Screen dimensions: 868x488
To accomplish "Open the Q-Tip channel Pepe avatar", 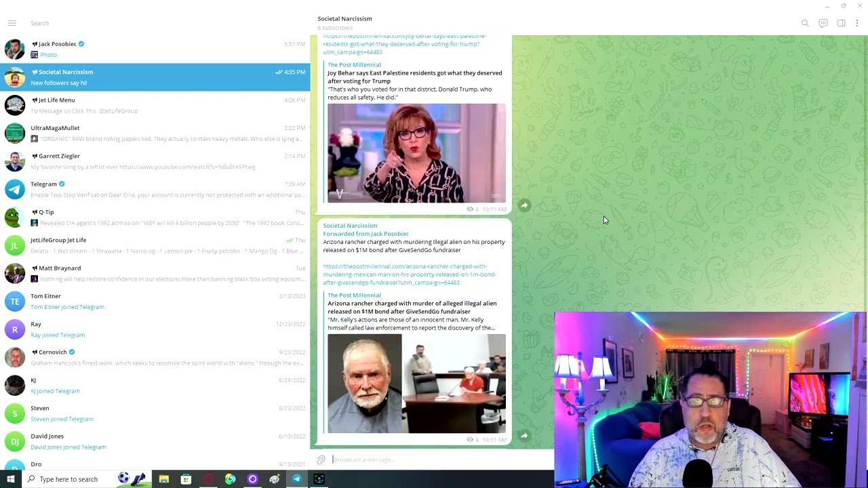I will pyautogui.click(x=15, y=218).
